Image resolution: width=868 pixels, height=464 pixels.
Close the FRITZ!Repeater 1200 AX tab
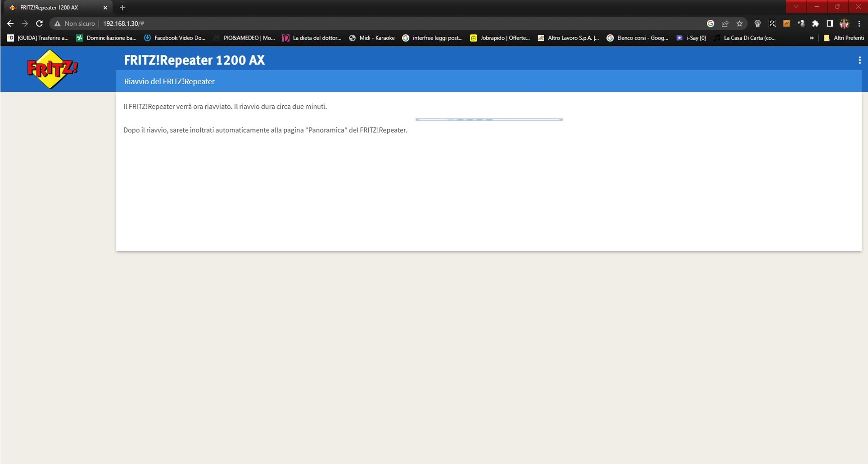click(105, 8)
